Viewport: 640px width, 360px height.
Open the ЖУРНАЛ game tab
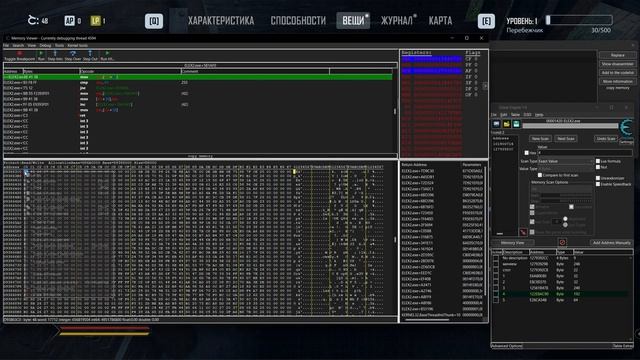[x=397, y=21]
